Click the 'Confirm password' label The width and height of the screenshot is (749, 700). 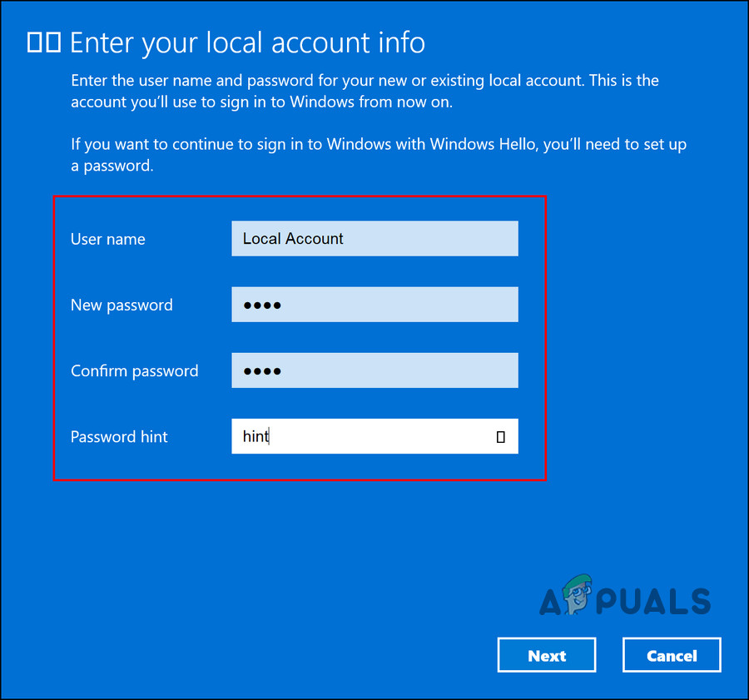click(x=135, y=371)
